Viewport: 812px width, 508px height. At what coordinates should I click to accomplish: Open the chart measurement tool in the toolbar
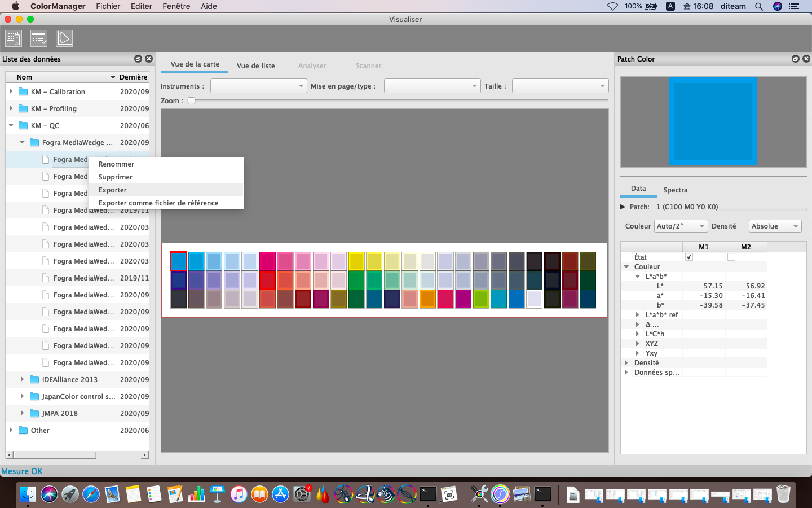click(14, 38)
